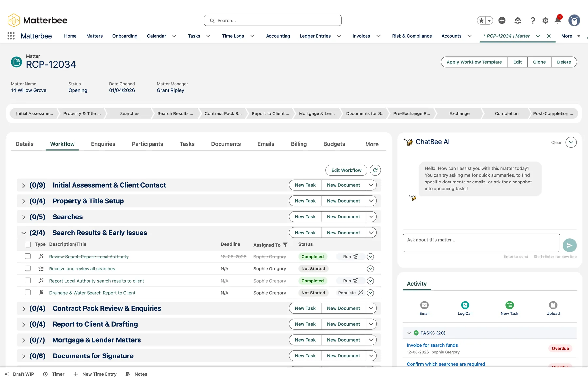588x381 pixels.
Task: Click the Ask about this matter input
Action: (x=481, y=243)
